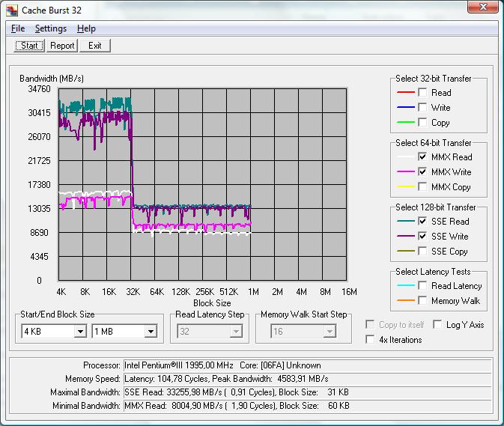Click the Report button

(x=62, y=46)
